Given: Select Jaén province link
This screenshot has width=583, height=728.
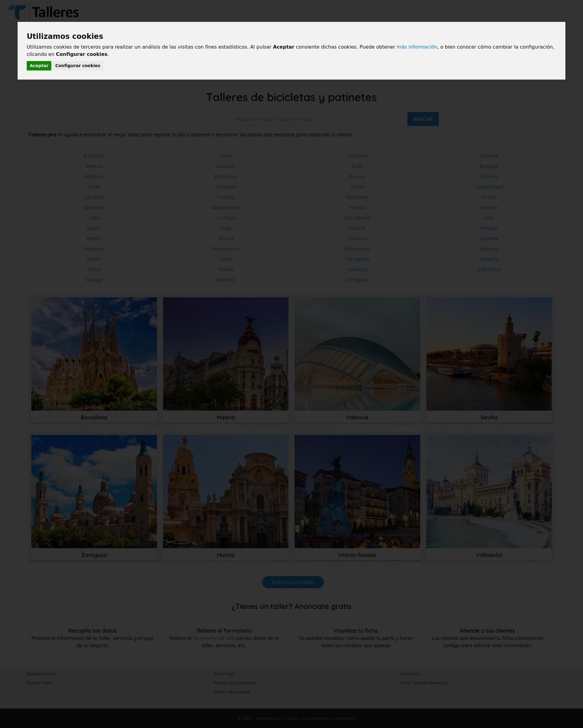Looking at the screenshot, I should 94,218.
